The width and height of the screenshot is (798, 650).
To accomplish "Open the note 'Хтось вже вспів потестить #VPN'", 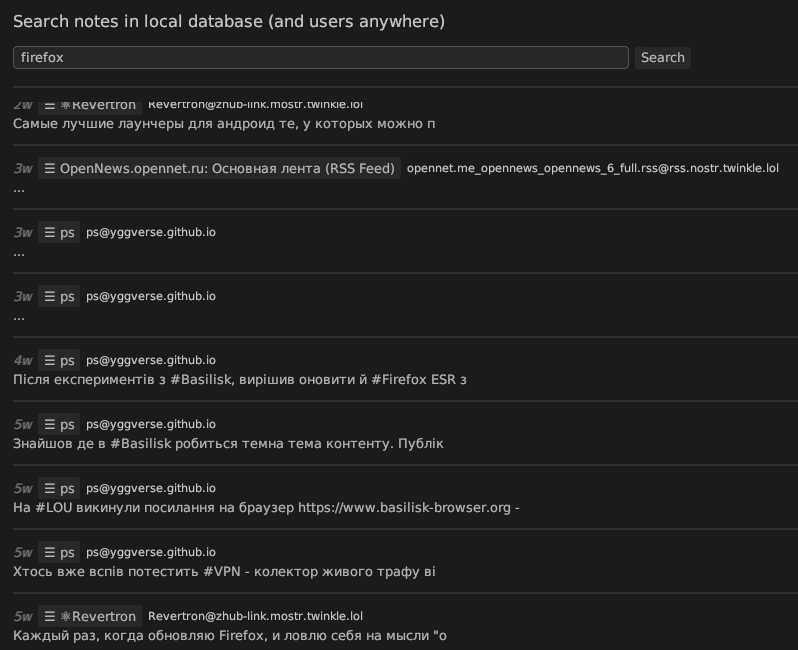I will coord(224,572).
